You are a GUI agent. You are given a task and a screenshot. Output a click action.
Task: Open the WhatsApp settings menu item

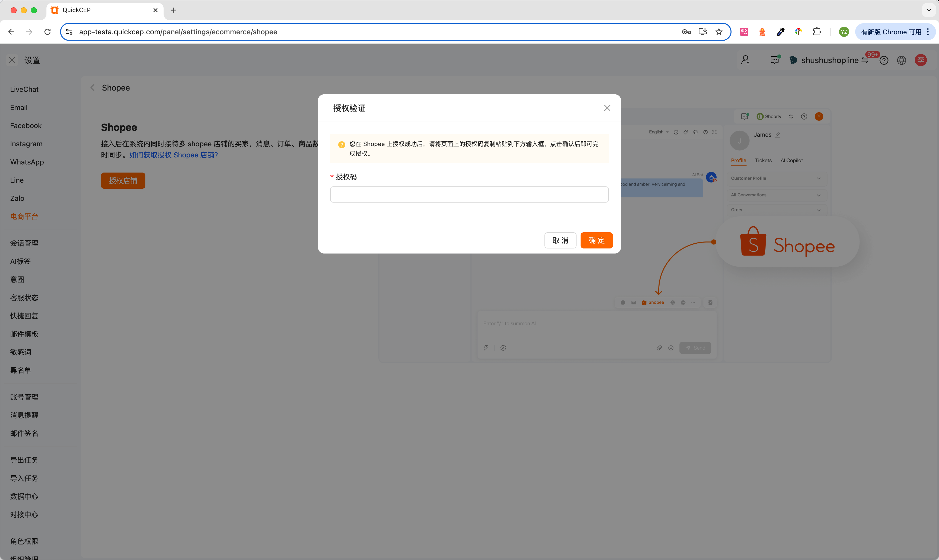[27, 162]
